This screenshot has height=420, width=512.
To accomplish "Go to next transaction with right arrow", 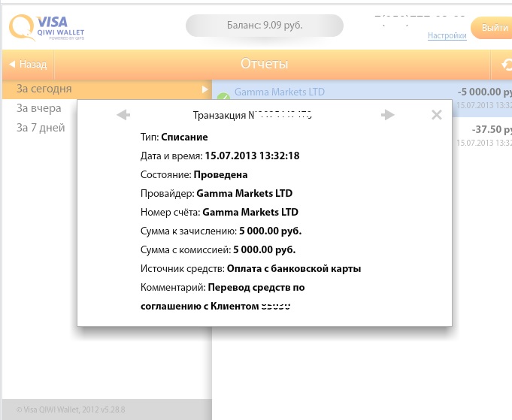I will tap(388, 115).
